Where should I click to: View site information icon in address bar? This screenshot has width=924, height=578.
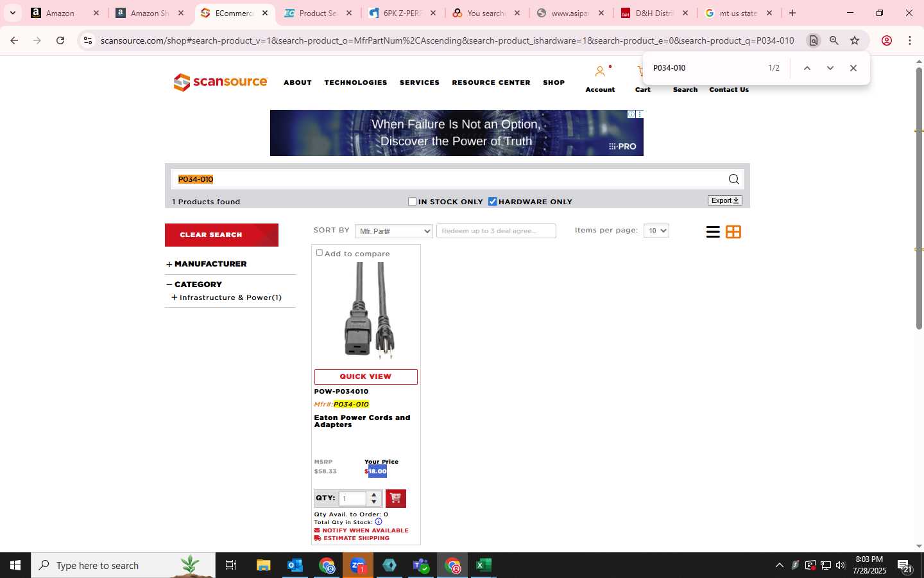point(88,40)
